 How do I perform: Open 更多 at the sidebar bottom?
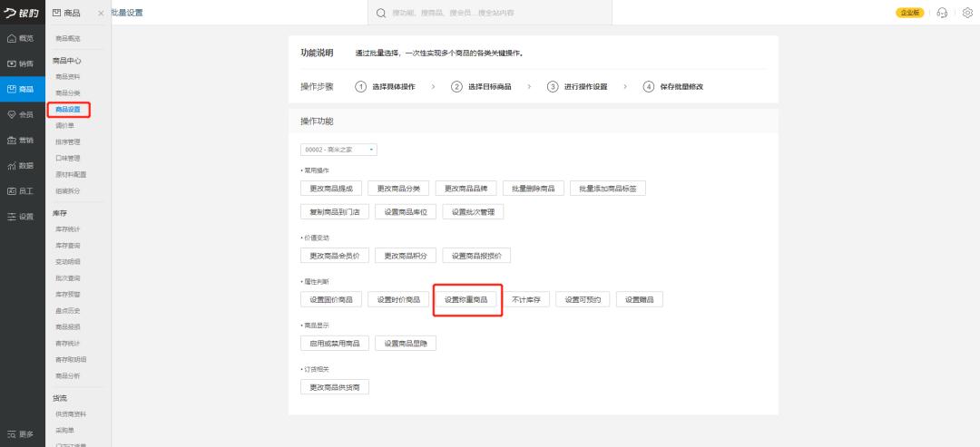(x=23, y=434)
